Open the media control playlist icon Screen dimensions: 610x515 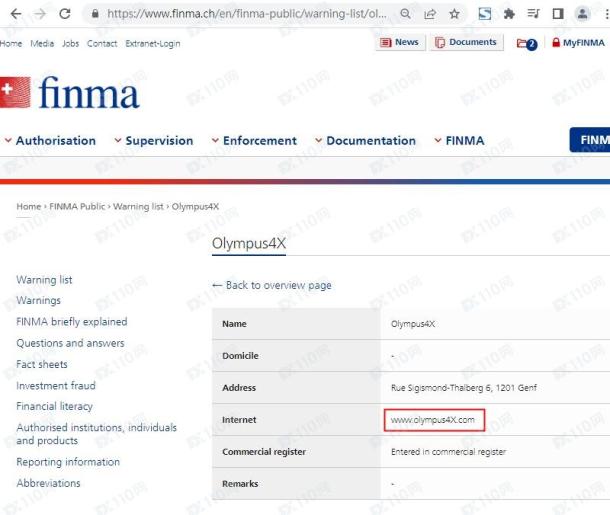click(533, 14)
